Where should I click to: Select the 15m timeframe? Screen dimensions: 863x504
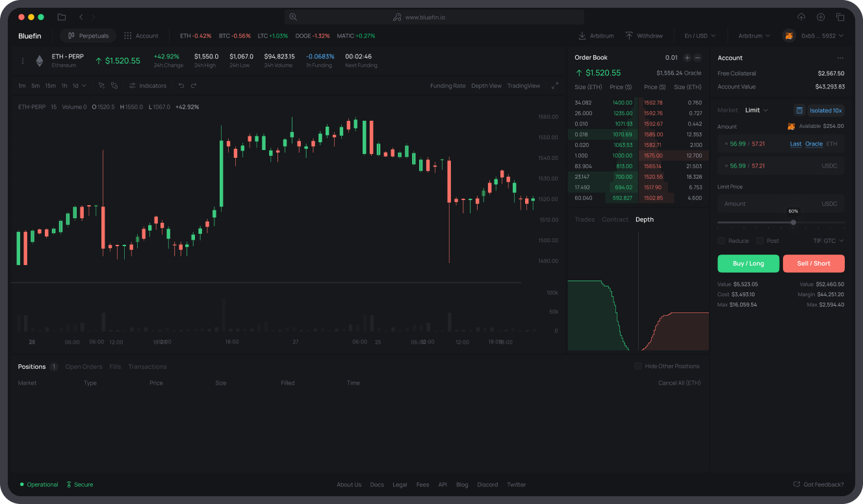(50, 86)
